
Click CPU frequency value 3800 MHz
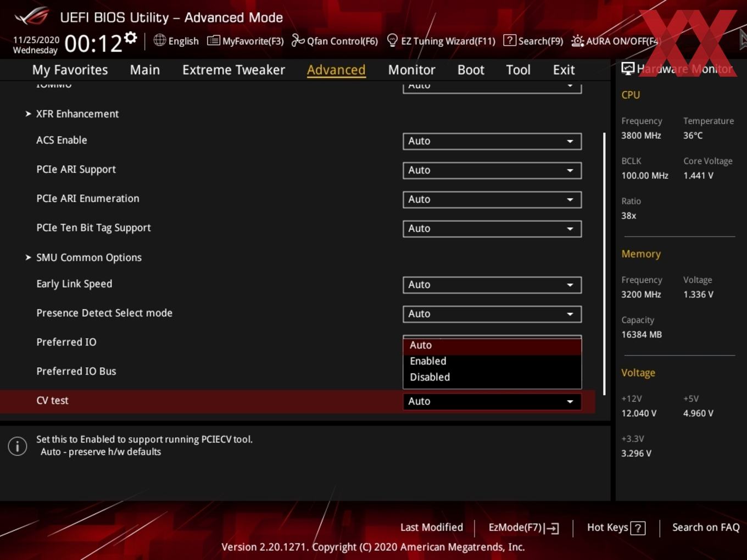(641, 136)
